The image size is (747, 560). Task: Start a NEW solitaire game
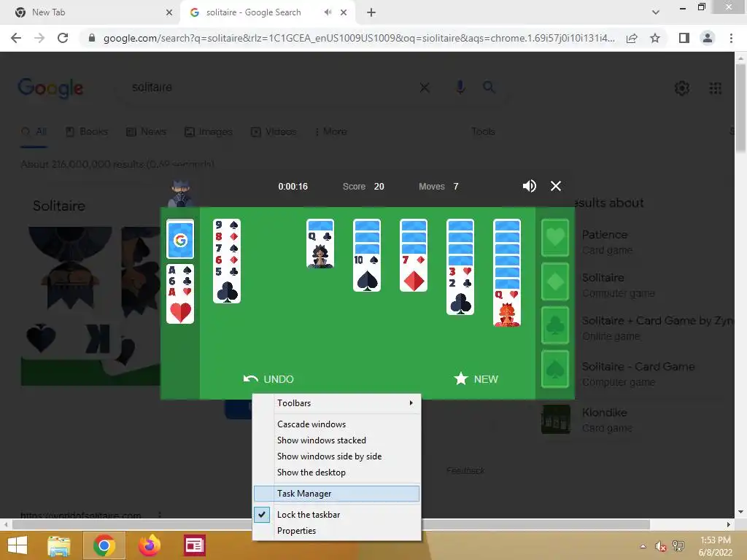476,379
